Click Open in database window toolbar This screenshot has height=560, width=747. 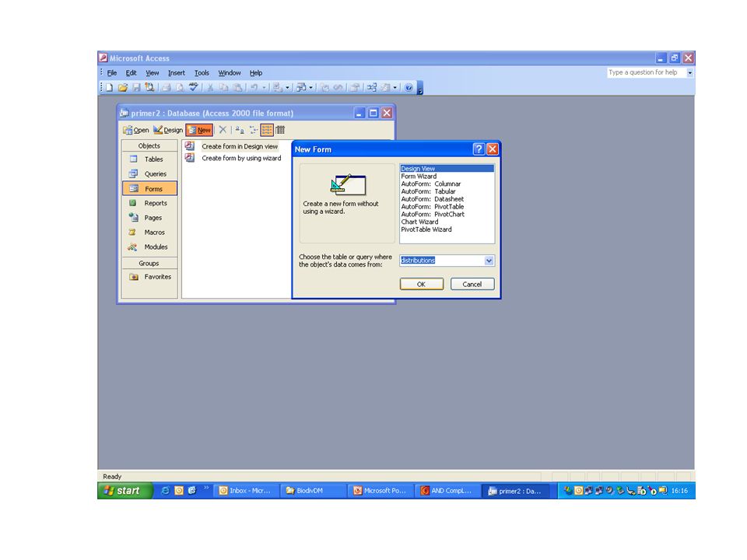[136, 130]
